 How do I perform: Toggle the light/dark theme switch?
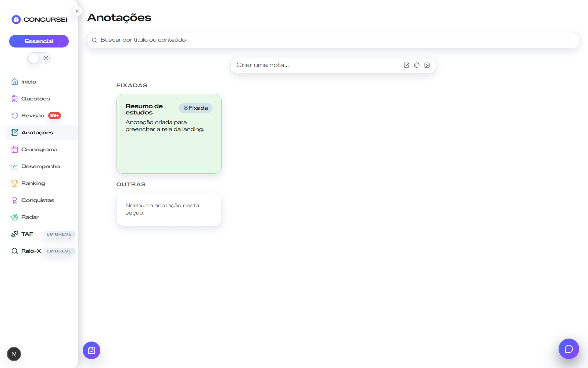(x=39, y=58)
